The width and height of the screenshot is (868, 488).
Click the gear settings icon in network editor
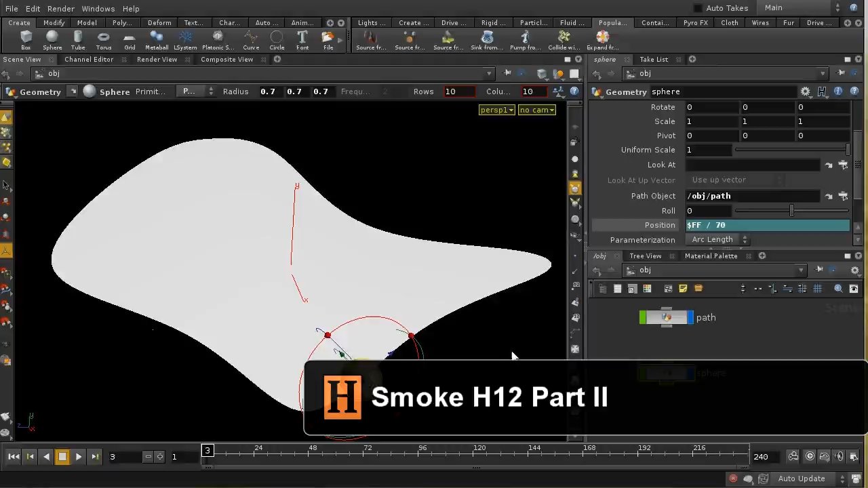[x=854, y=269]
